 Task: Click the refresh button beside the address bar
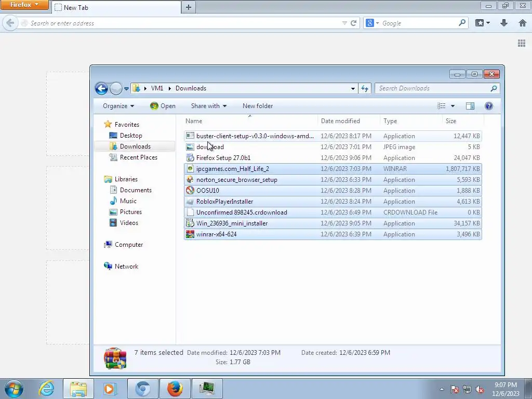pos(365,88)
